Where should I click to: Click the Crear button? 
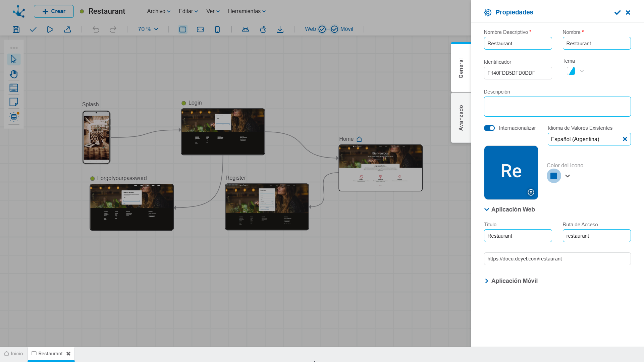(x=54, y=11)
